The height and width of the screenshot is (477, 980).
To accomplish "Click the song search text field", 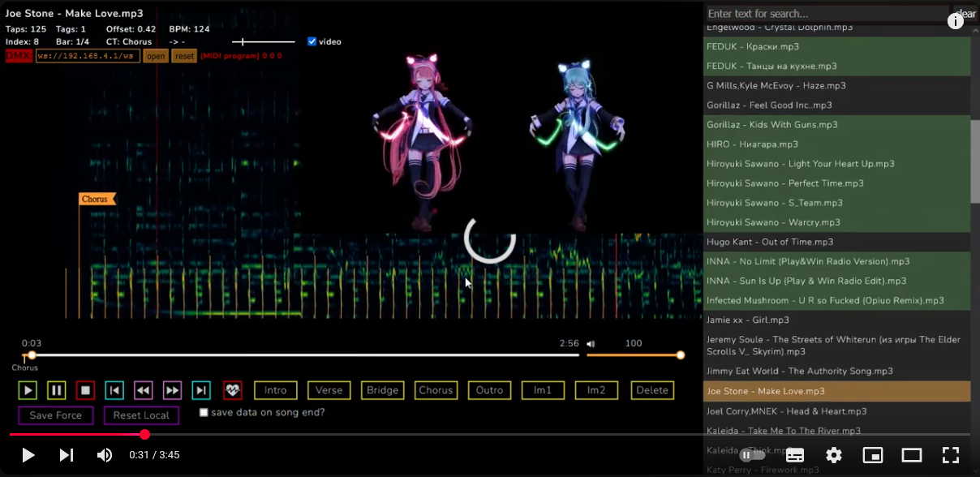I will pos(826,14).
